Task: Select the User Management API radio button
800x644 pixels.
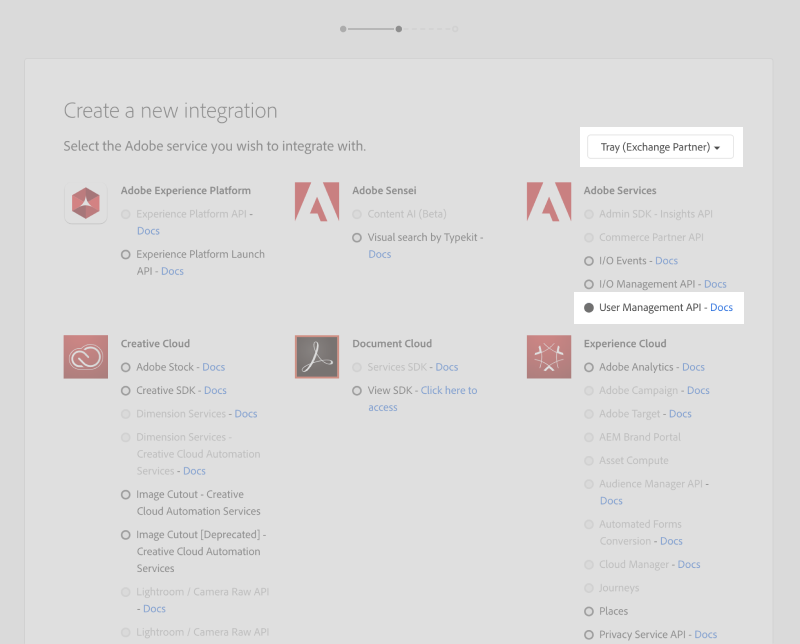Action: click(590, 307)
